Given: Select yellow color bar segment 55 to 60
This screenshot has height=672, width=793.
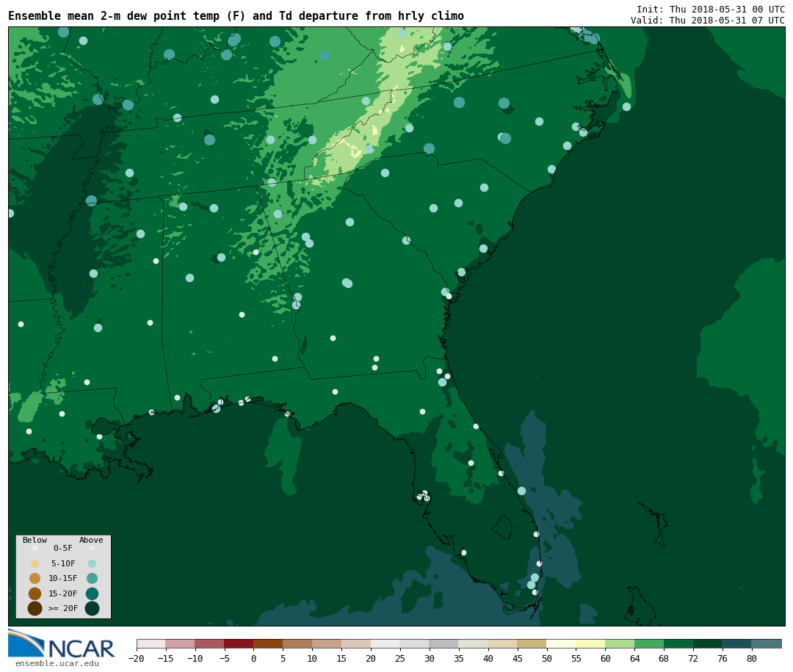Looking at the screenshot, I should pos(590,643).
